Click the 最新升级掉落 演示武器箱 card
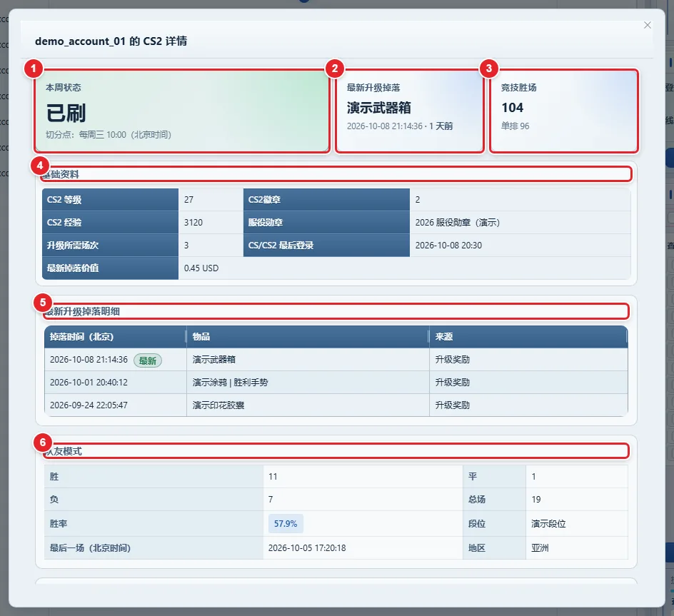674x616 pixels. [x=410, y=111]
